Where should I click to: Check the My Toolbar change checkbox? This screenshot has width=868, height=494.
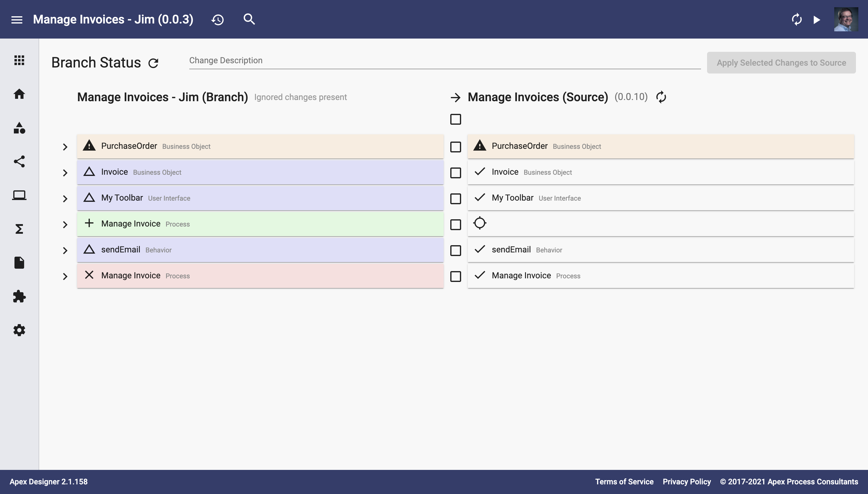pyautogui.click(x=456, y=199)
